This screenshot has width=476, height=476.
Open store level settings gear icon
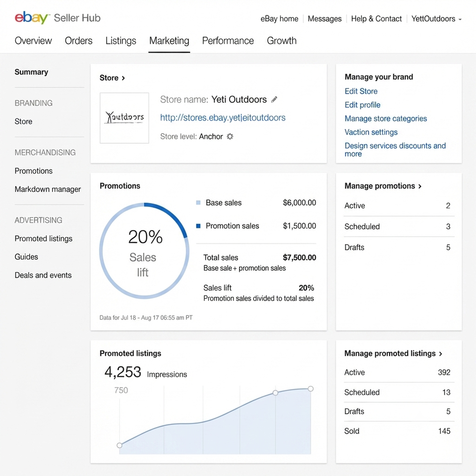[230, 137]
